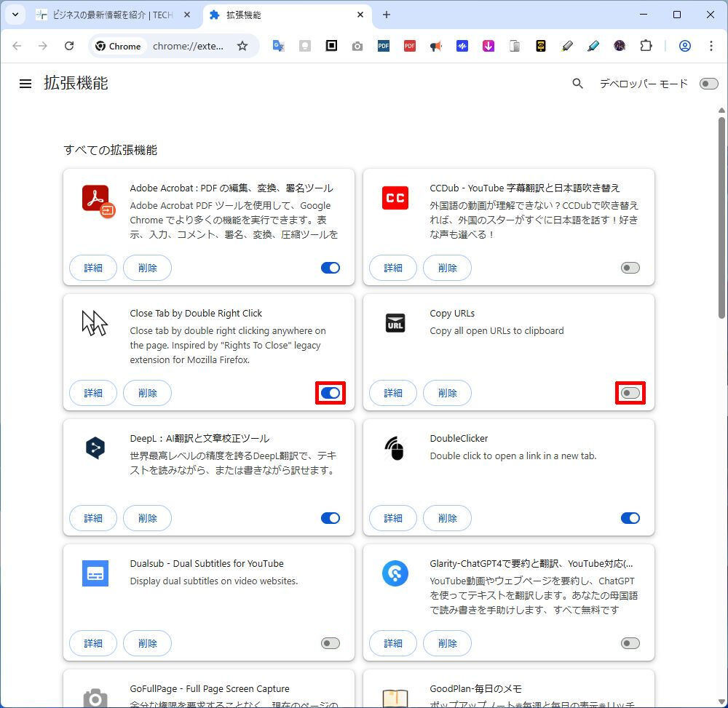Turn off Close Tab by Double Right Click
The width and height of the screenshot is (728, 708).
point(331,393)
